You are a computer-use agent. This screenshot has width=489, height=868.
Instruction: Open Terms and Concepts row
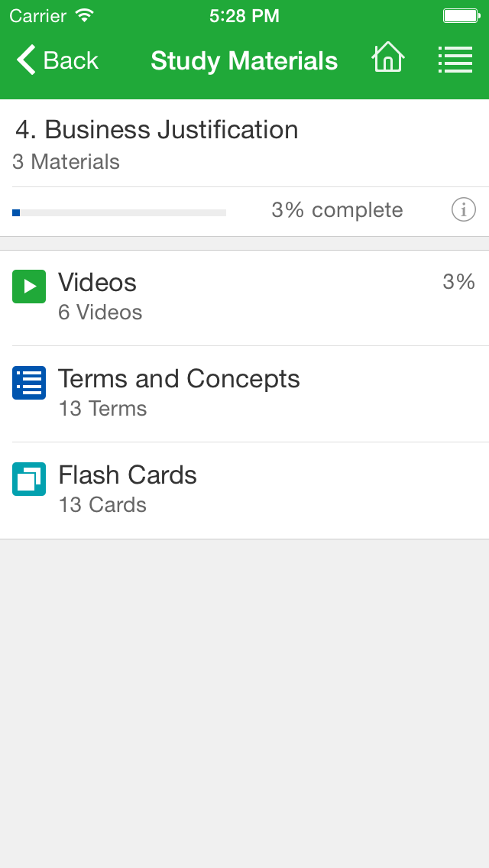click(244, 394)
